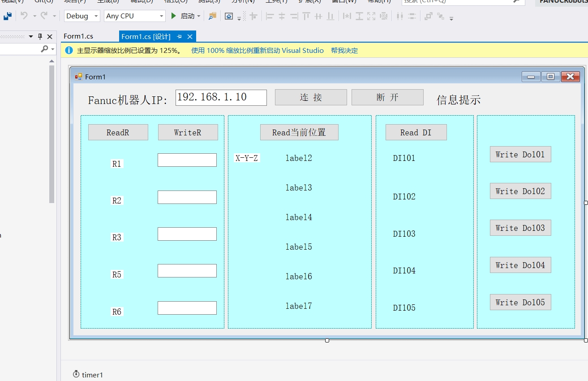The width and height of the screenshot is (588, 381).
Task: Click Make Vertical Spacing Equal icon
Action: click(412, 16)
